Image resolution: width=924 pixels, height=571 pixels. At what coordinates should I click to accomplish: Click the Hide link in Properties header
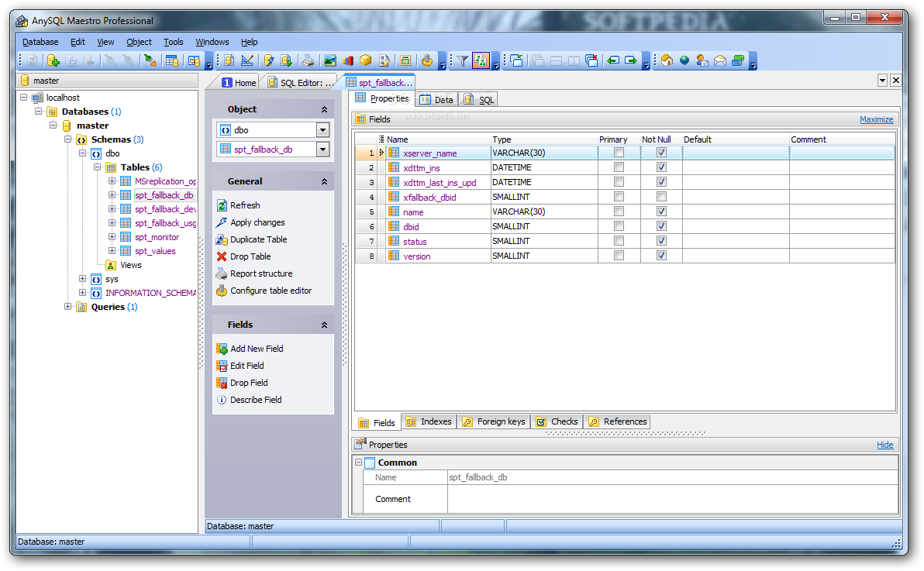coord(885,445)
